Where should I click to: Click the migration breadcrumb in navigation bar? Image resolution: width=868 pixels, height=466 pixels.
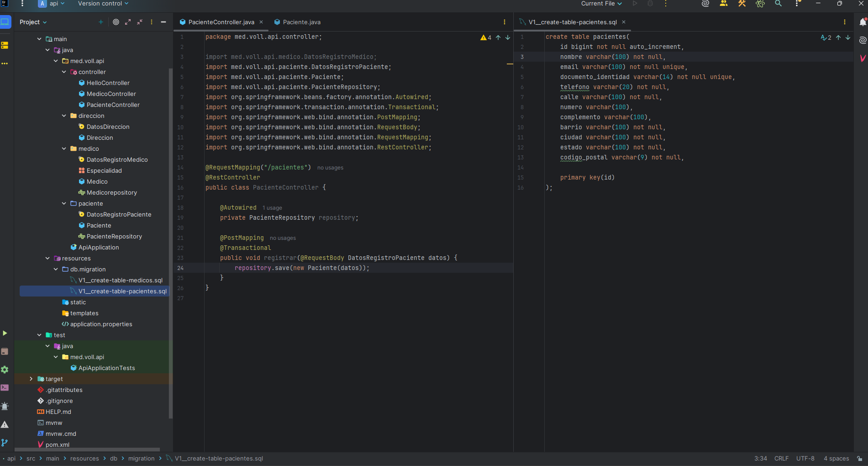141,459
